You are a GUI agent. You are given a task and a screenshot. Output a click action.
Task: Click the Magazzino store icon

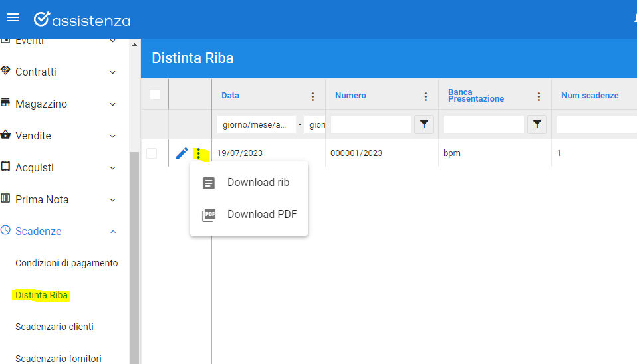[x=5, y=102]
